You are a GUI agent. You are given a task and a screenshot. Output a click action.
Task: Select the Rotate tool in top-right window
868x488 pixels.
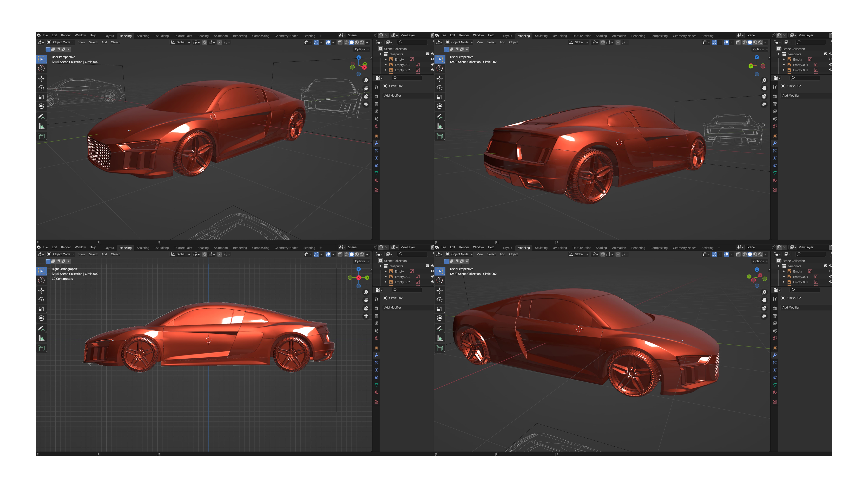click(440, 88)
